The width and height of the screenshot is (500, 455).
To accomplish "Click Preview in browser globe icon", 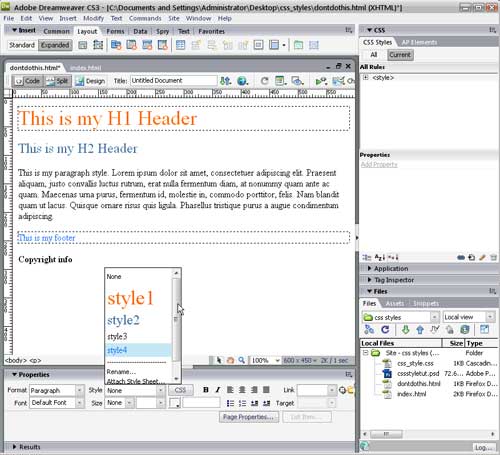I will pyautogui.click(x=242, y=81).
